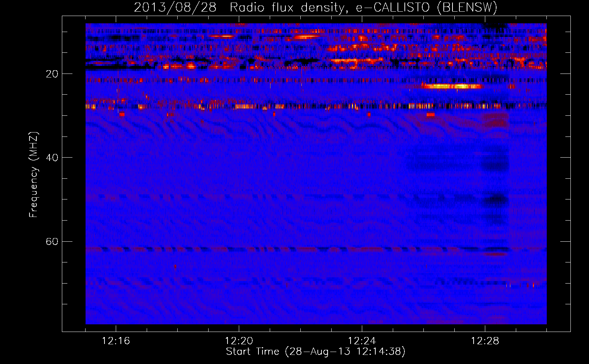Click the bright yellow burst near 12:27
This screenshot has height=364, width=589.
(x=451, y=86)
